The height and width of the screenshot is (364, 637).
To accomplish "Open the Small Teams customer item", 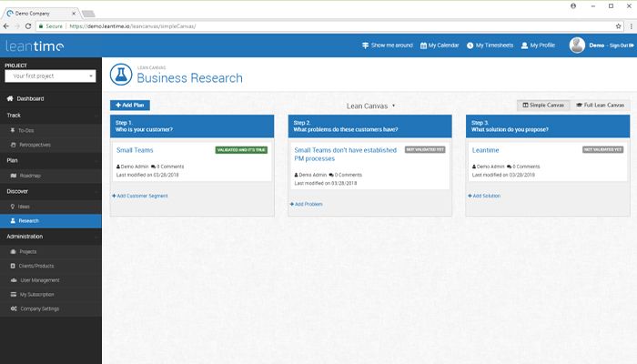I will (x=135, y=150).
